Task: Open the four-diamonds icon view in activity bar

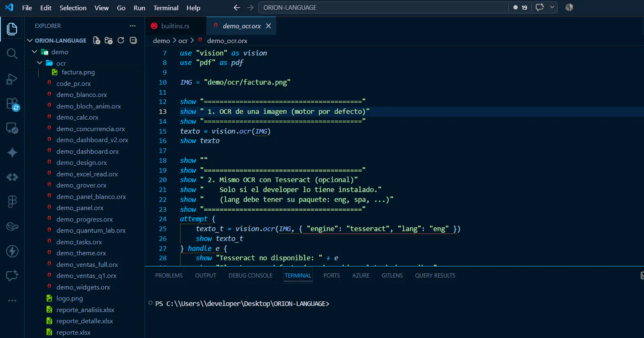Action: click(x=12, y=177)
